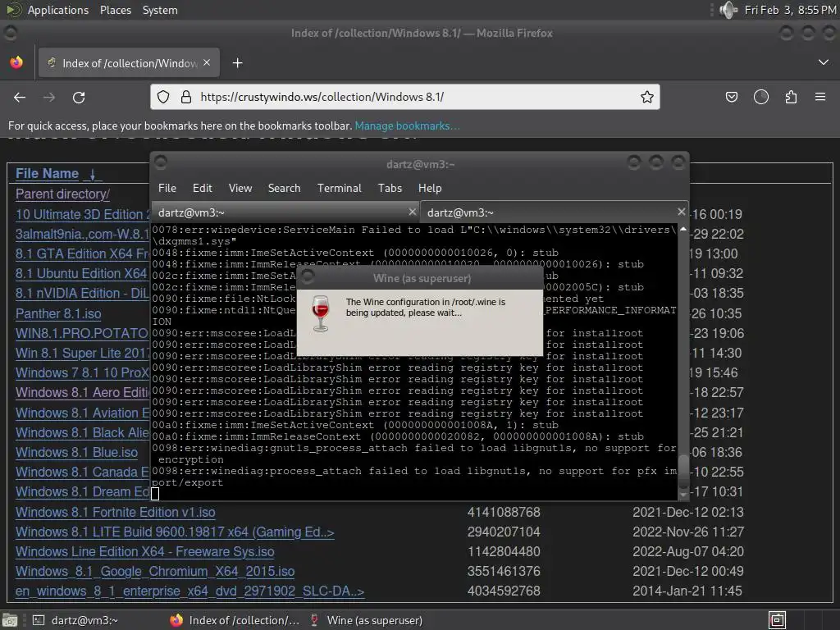This screenshot has height=630, width=840.
Task: Open 10 Ultimate 3D Edition link
Action: (83, 214)
